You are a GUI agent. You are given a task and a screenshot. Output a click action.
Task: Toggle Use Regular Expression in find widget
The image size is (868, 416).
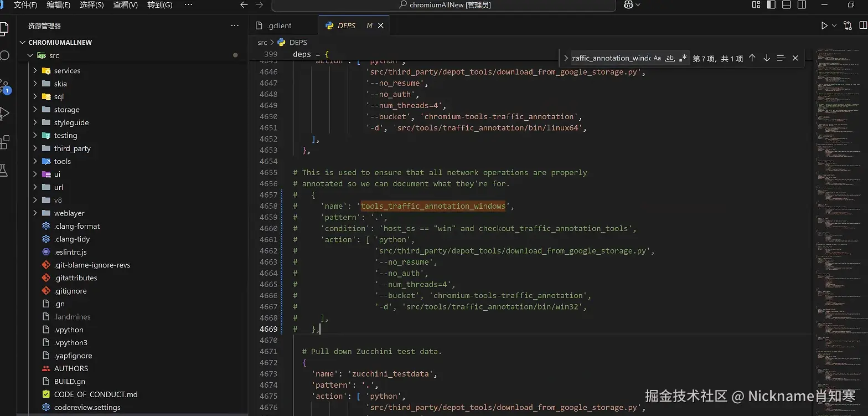683,58
